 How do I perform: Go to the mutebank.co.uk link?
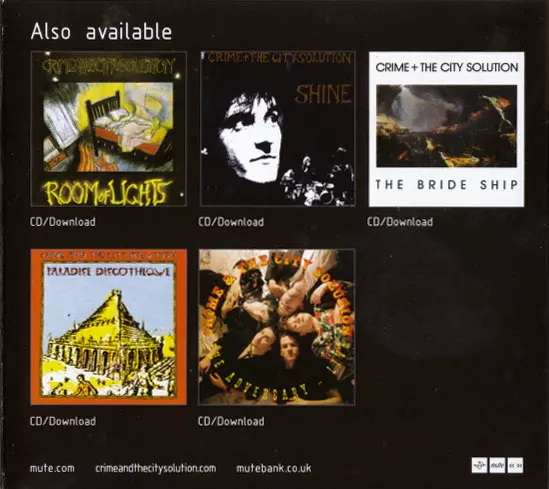point(273,468)
